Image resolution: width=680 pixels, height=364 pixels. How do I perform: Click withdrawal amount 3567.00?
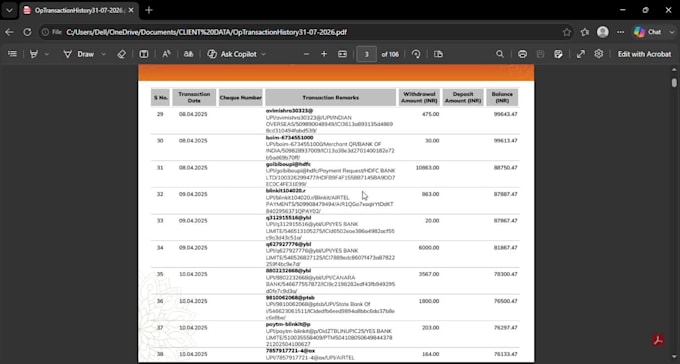428,274
